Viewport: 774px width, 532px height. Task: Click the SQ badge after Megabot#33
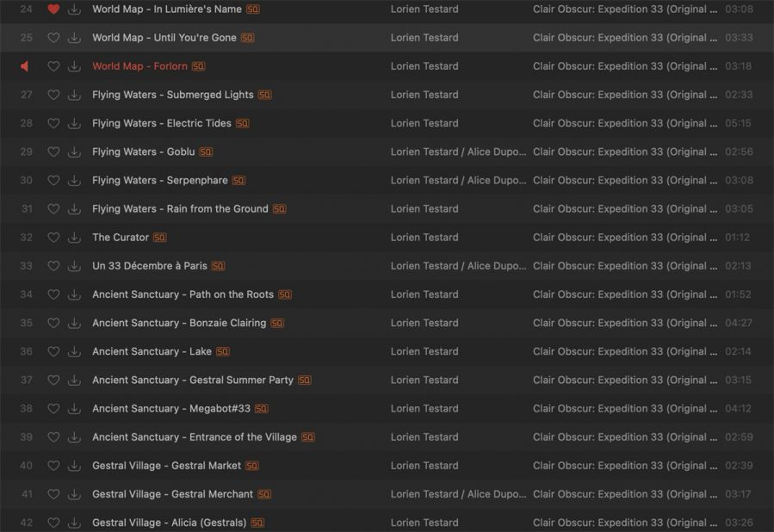point(262,409)
